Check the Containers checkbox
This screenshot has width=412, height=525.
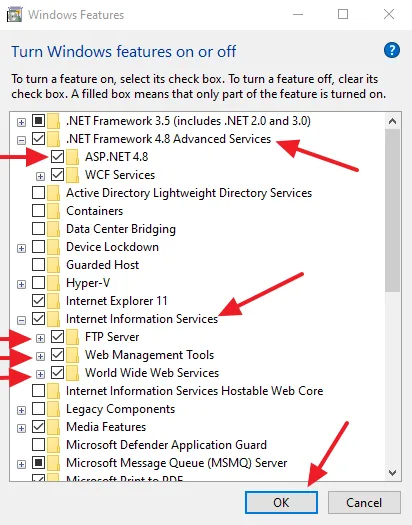click(x=38, y=211)
